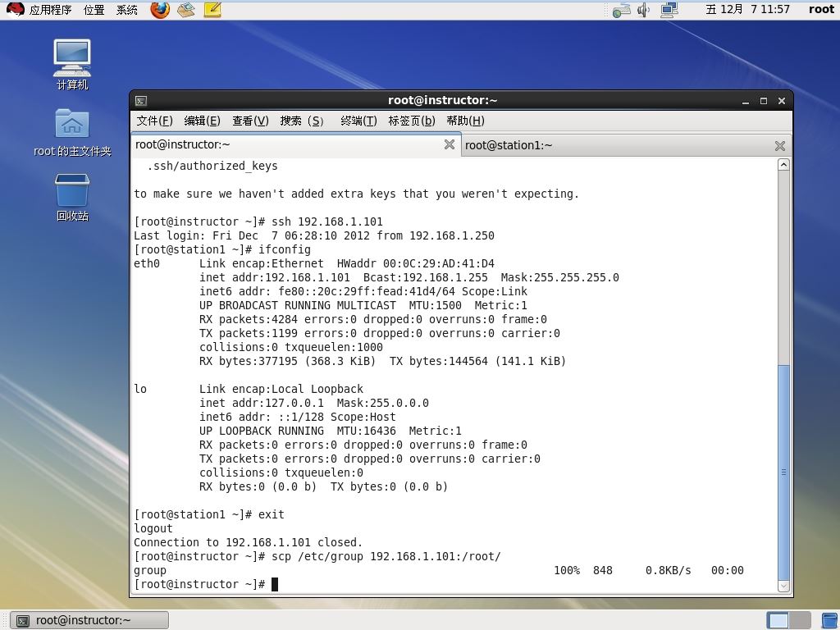Switch to first workspace in pager
This screenshot has width=840, height=630.
pos(778,620)
